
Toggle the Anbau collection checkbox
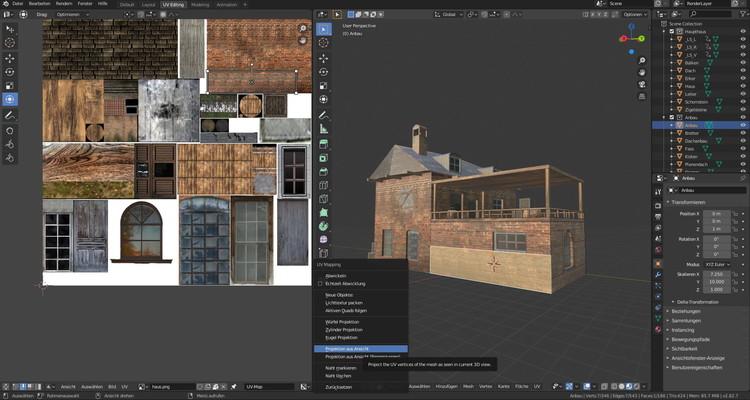tap(672, 117)
